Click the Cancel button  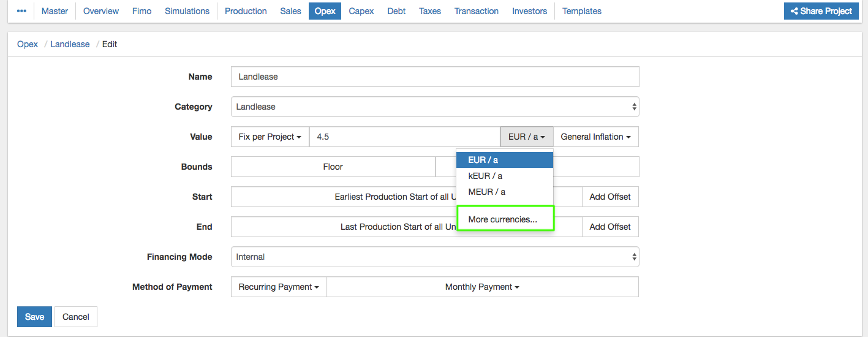pyautogui.click(x=76, y=317)
